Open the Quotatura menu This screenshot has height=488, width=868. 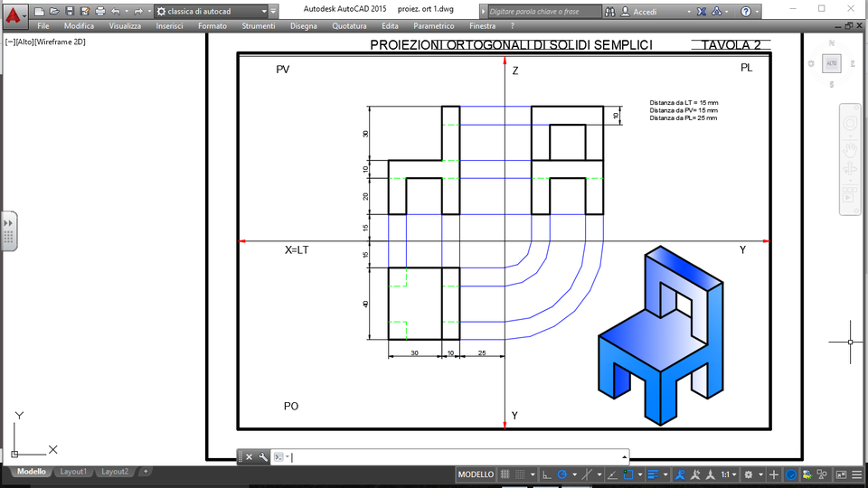pos(349,26)
